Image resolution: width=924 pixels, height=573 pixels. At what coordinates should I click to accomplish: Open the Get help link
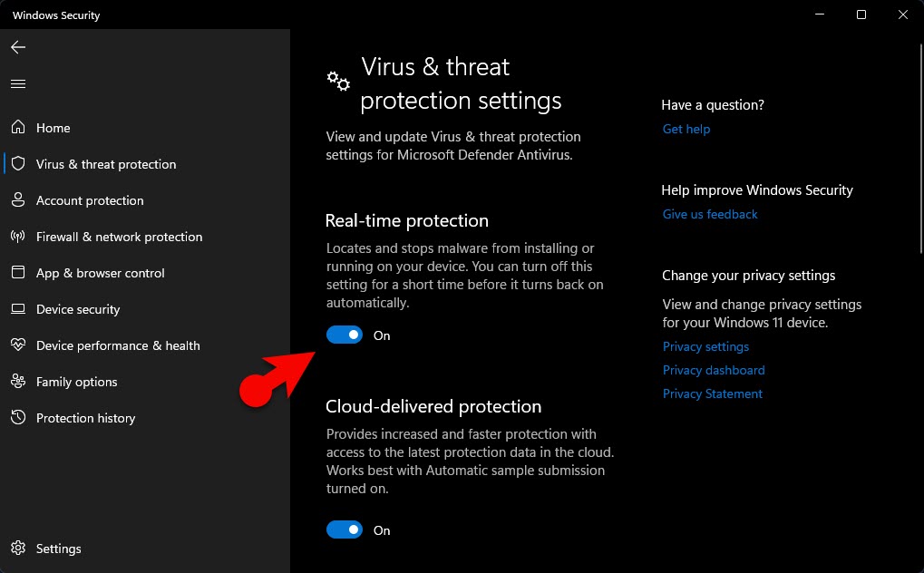[686, 129]
